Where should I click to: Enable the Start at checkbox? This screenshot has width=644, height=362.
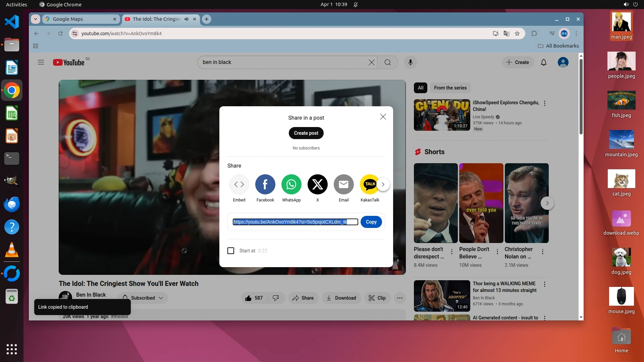pyautogui.click(x=231, y=251)
